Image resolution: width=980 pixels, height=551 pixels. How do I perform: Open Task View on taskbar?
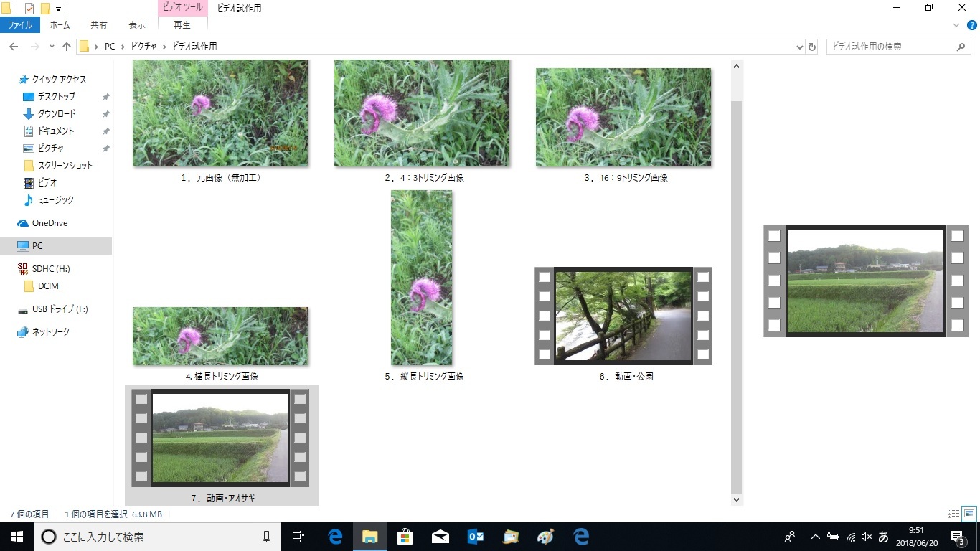(x=298, y=537)
